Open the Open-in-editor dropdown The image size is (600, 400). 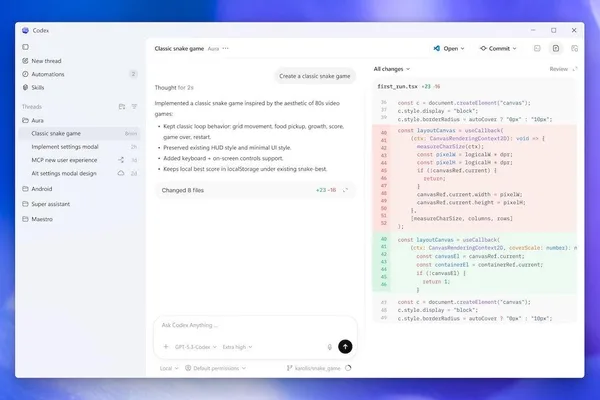click(x=449, y=49)
